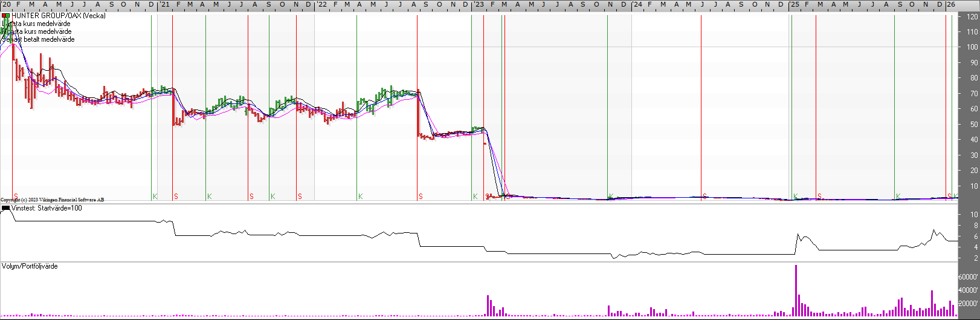Click the red S marker at June 2024
Screen dimensions: 980x320
click(704, 197)
